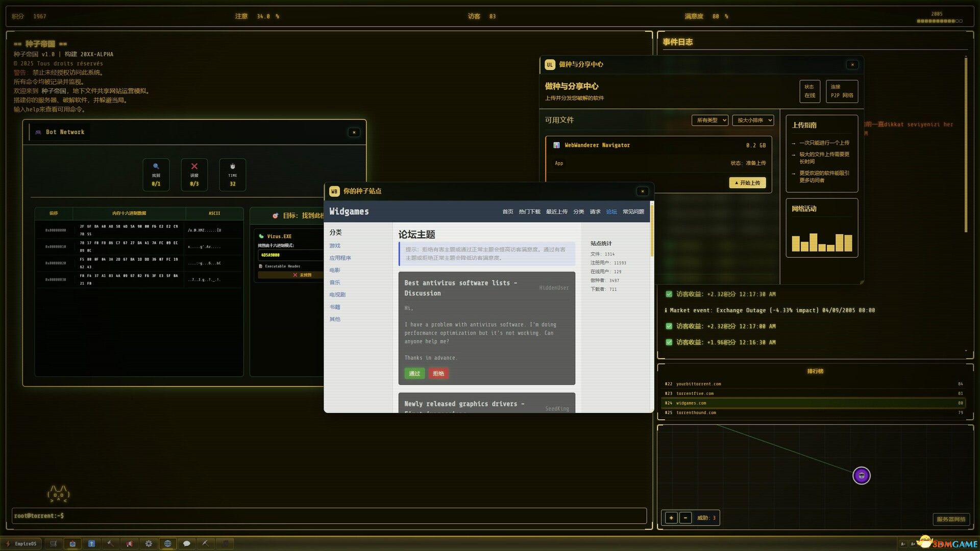Approve the antivirus forum post with 通过
The height and width of the screenshot is (551, 980).
pos(414,373)
